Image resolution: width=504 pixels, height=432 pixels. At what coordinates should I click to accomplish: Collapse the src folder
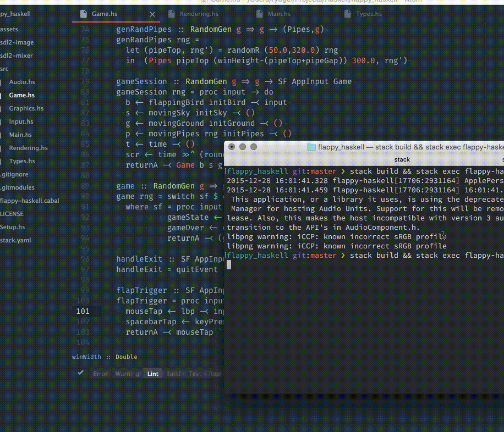(4, 69)
